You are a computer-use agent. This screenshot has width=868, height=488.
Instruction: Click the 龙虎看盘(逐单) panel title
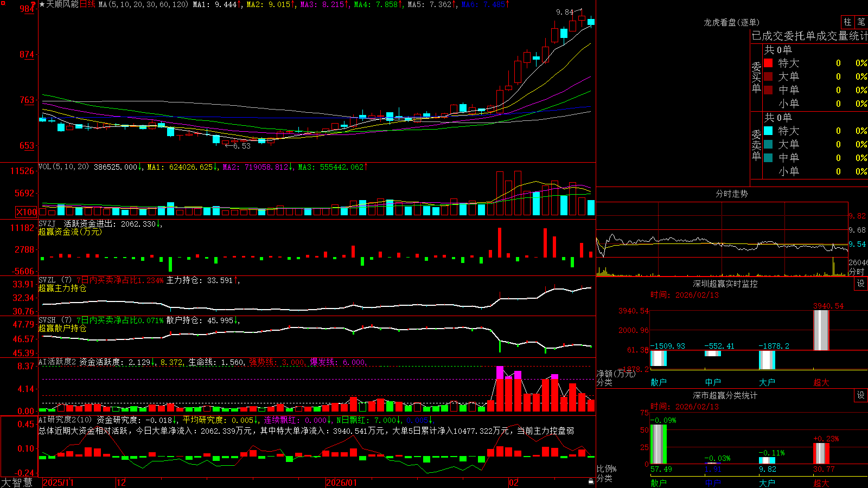(x=731, y=22)
